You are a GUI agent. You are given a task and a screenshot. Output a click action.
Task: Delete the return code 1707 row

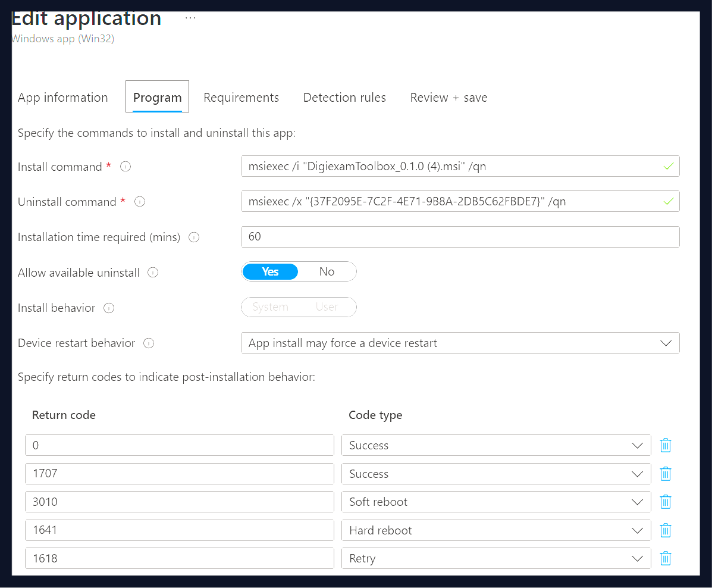665,473
